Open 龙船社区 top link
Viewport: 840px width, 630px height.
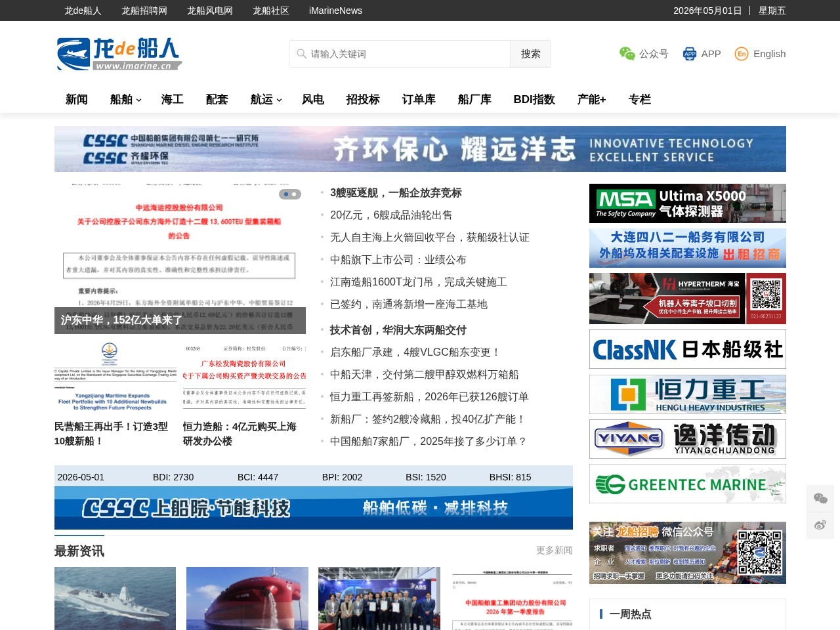tap(271, 10)
